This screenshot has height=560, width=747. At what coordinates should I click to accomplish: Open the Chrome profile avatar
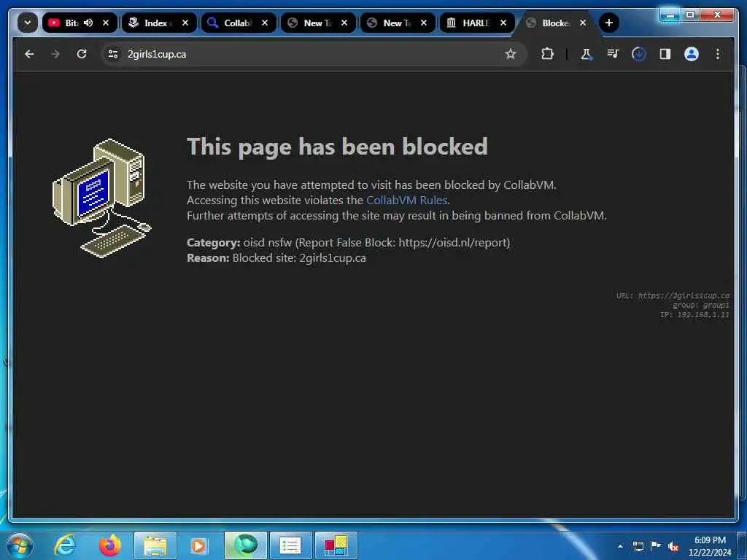(x=692, y=54)
